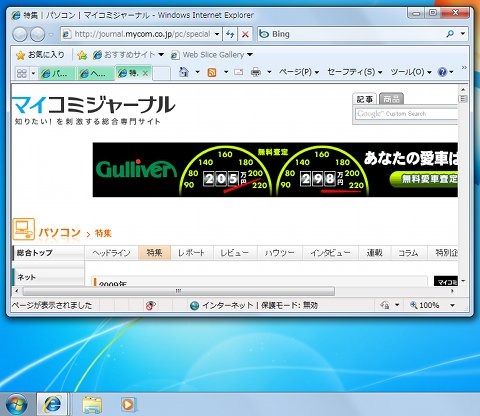Open the コラム tab
The height and width of the screenshot is (416, 480).
pyautogui.click(x=408, y=253)
